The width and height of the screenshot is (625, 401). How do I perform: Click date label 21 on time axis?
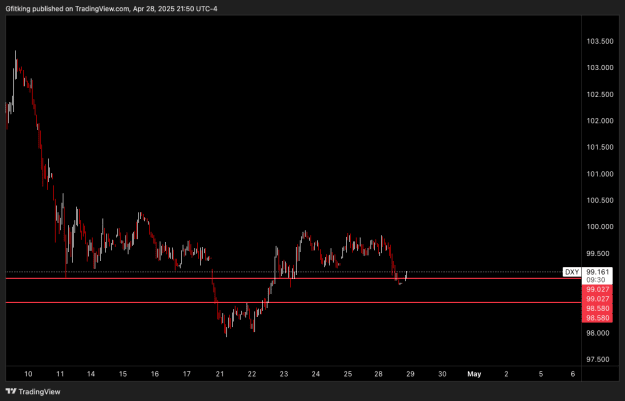pos(220,374)
